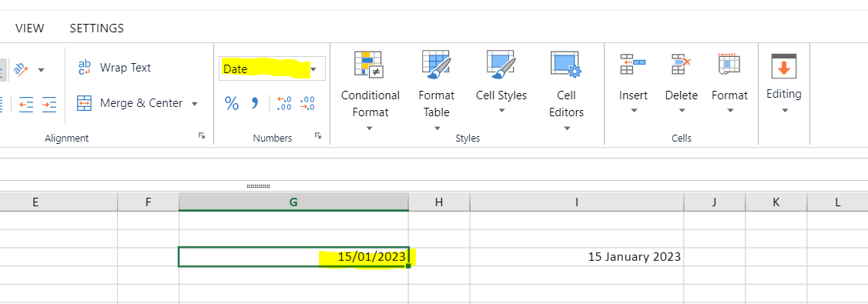Select column F header
Screen dimensions: 868x304
pyautogui.click(x=149, y=202)
